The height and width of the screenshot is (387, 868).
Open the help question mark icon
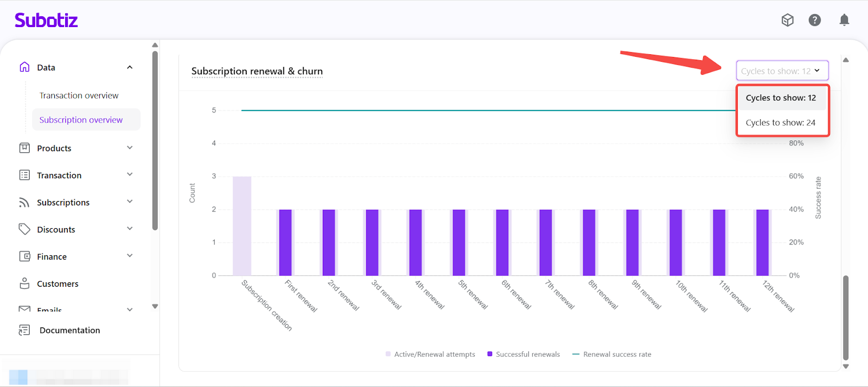coord(814,20)
